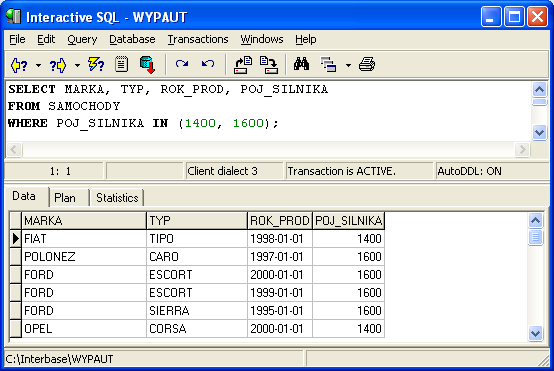Click the SQL editor vertical scrollbar down arrow
The image size is (554, 371).
click(x=539, y=133)
